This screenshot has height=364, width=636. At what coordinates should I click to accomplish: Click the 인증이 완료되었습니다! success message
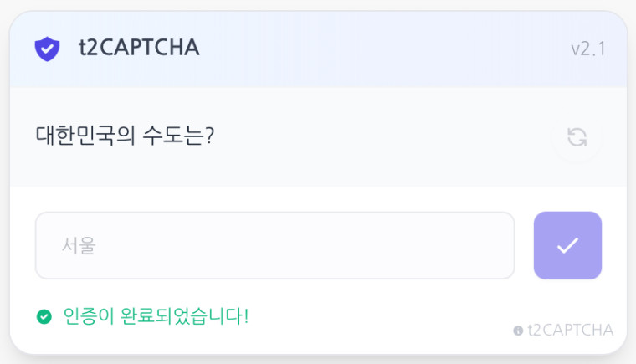coord(156,316)
